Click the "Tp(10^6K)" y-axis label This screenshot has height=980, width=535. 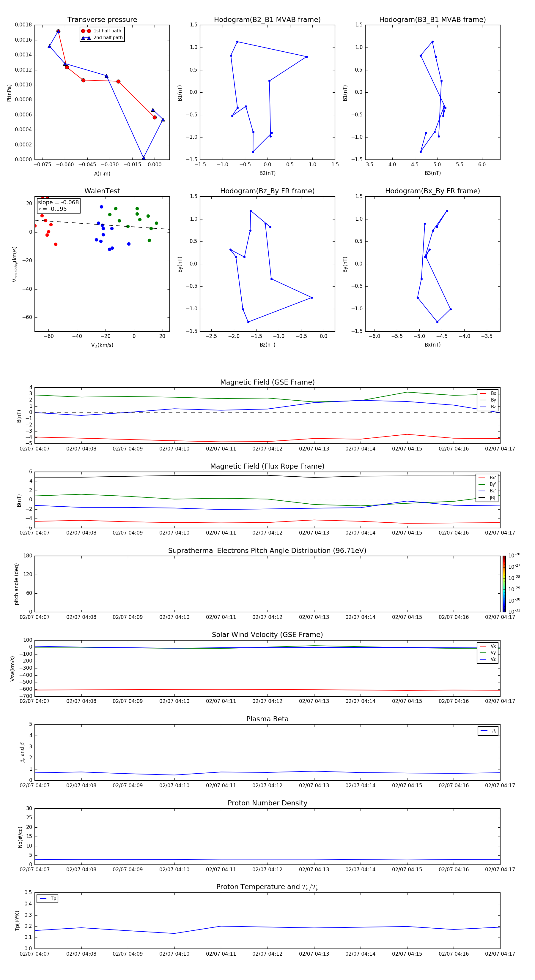pos(17,921)
